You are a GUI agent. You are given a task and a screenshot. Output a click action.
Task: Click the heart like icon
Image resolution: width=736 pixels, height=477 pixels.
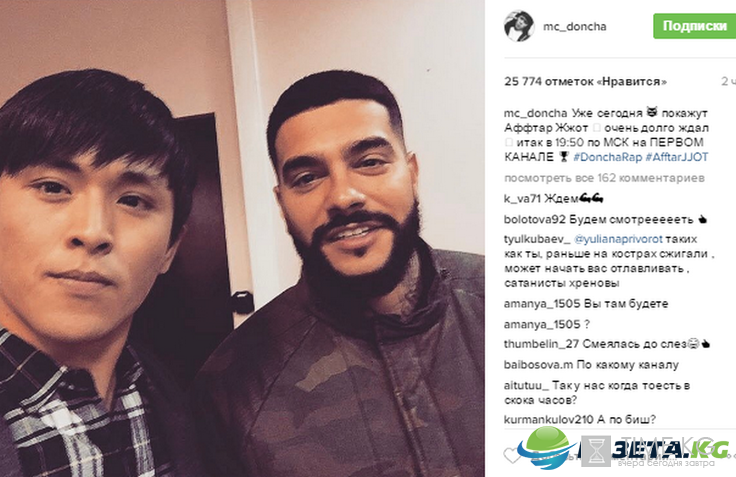[x=512, y=455]
